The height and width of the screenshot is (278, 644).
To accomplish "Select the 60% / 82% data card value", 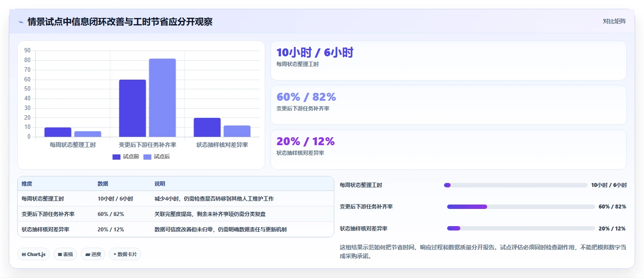I will coord(306,97).
